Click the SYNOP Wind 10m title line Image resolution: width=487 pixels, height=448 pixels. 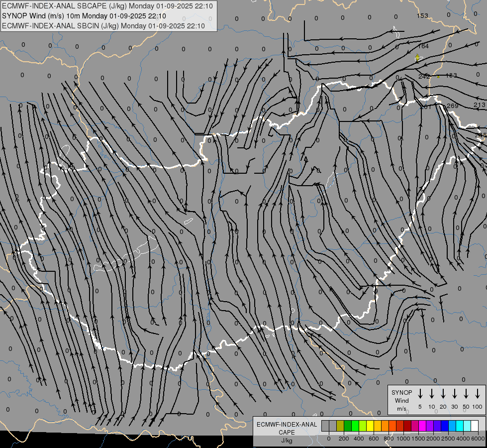84,16
